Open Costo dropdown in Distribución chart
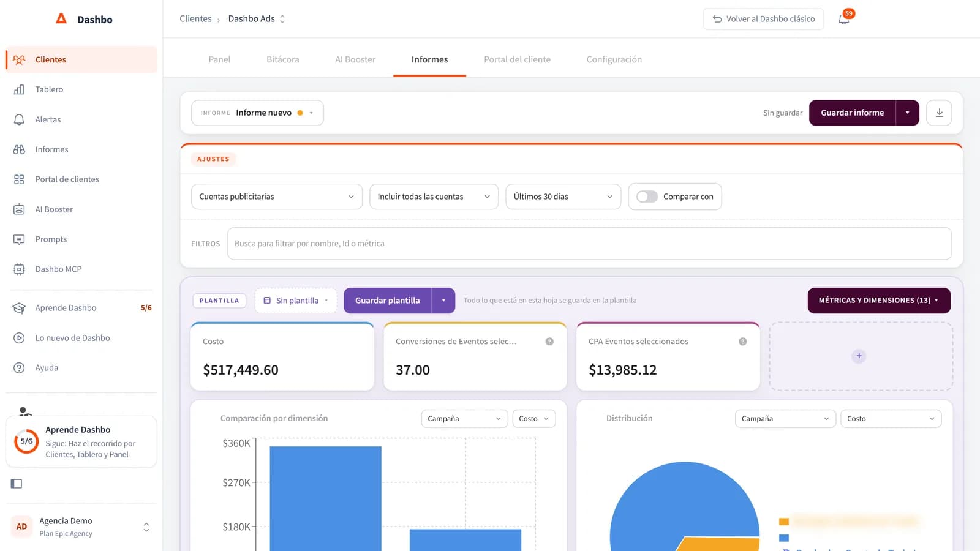980x551 pixels. pyautogui.click(x=891, y=419)
